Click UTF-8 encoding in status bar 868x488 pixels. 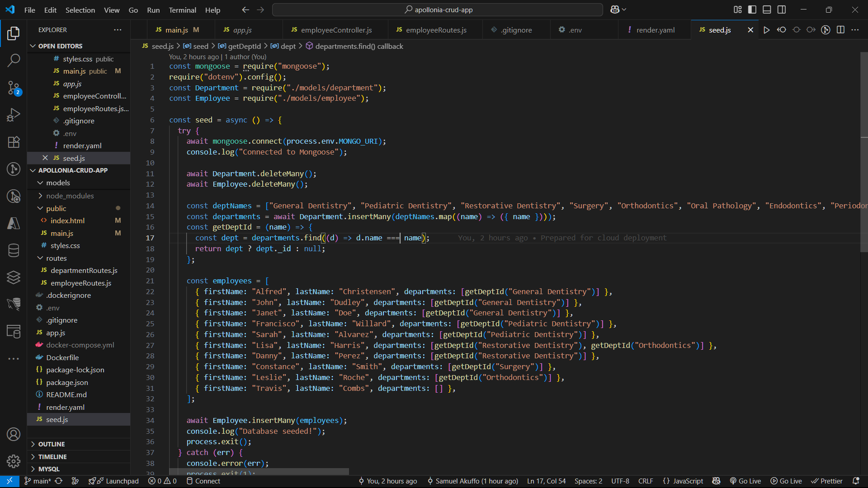tap(620, 481)
